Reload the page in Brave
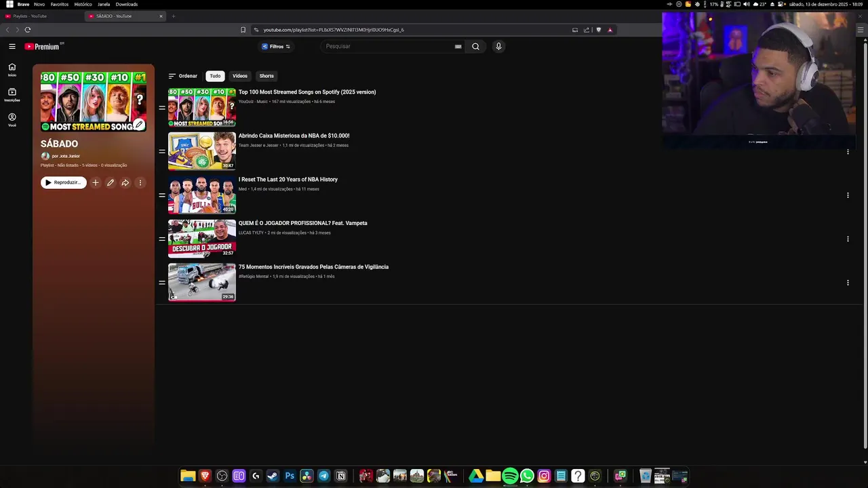Viewport: 868px width, 488px height. click(x=28, y=30)
